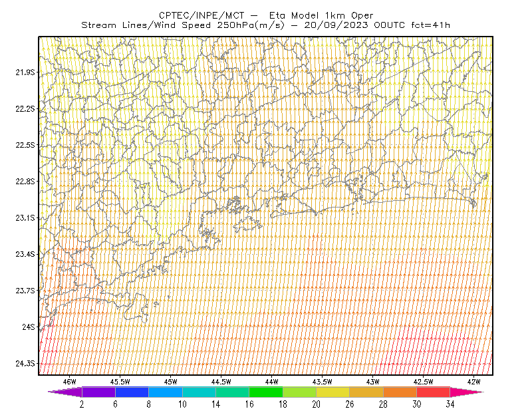Click the colorbar value label 20

(317, 404)
